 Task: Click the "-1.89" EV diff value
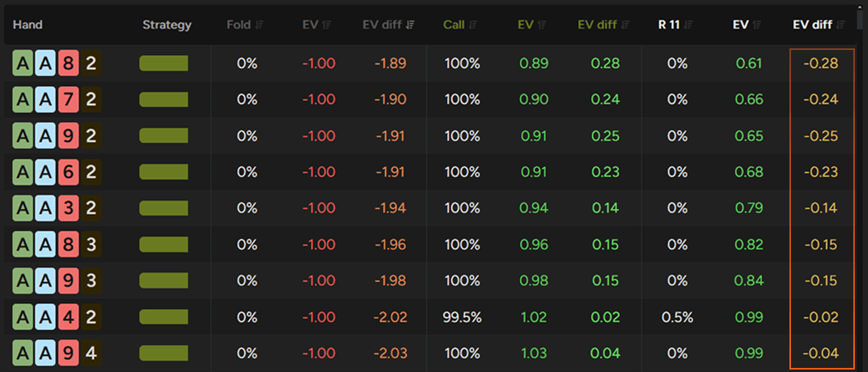point(391,64)
